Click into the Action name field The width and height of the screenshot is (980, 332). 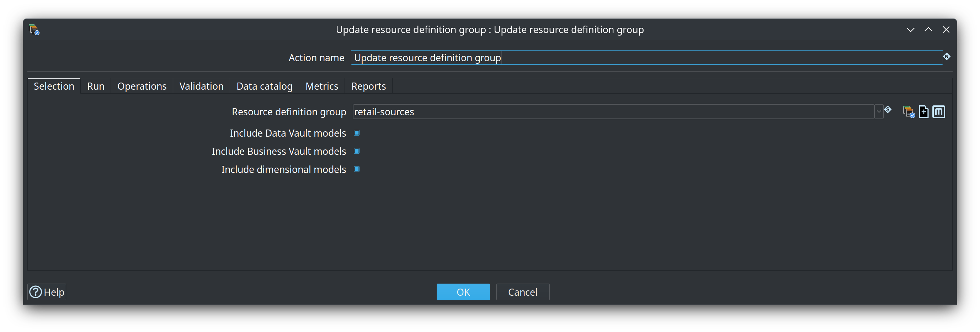(646, 58)
